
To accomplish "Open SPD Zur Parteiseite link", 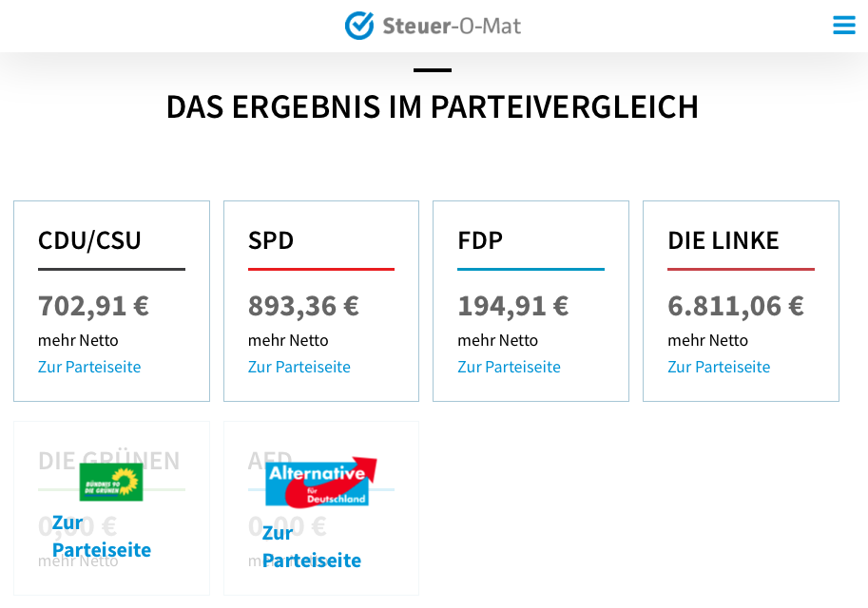I will pos(299,367).
